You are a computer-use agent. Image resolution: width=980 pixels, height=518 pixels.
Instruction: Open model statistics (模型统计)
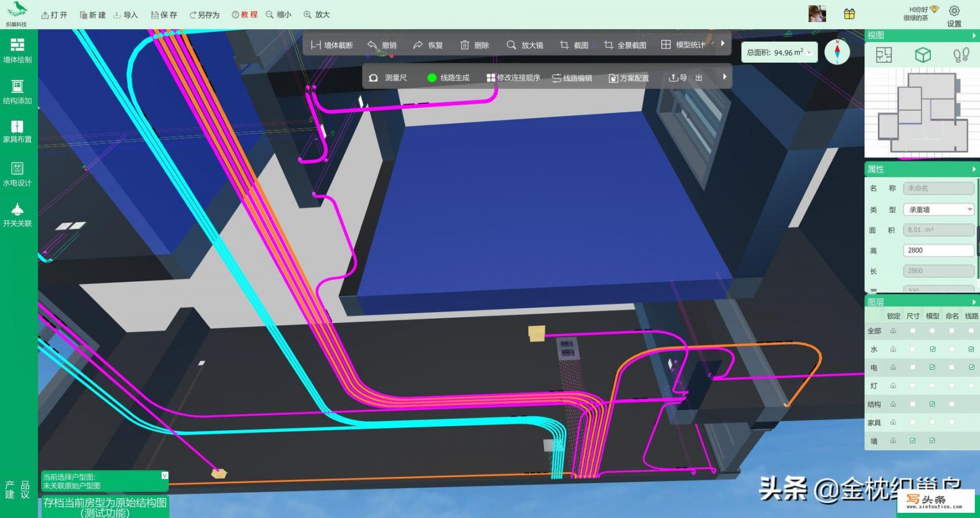click(x=683, y=44)
